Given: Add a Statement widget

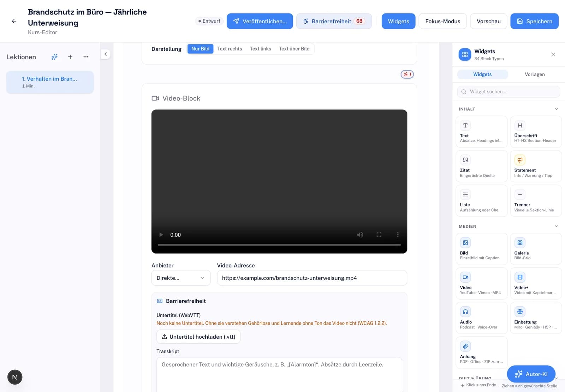Looking at the screenshot, I should pyautogui.click(x=536, y=166).
